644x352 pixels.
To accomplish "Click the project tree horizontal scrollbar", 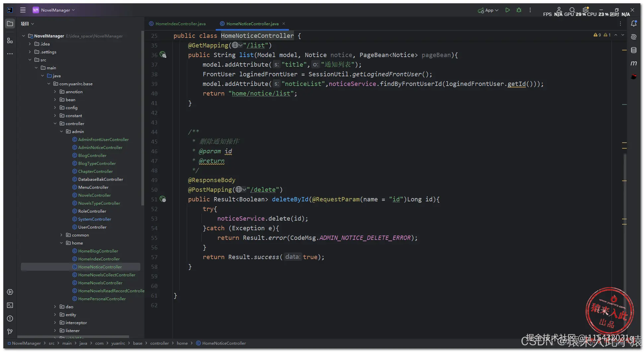I will (x=73, y=337).
